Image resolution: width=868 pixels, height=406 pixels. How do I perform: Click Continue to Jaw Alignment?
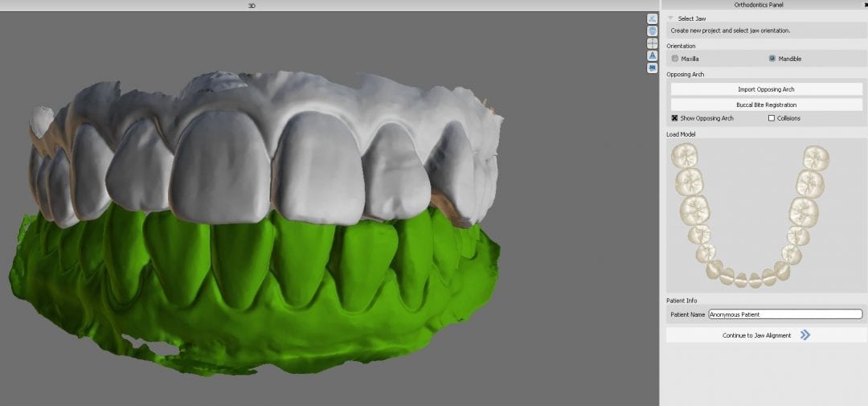[x=766, y=335]
